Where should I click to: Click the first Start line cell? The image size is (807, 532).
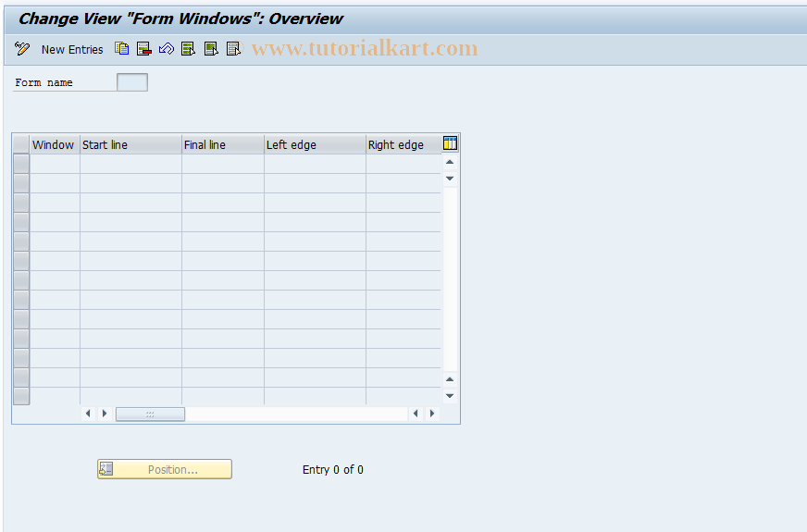[130, 164]
